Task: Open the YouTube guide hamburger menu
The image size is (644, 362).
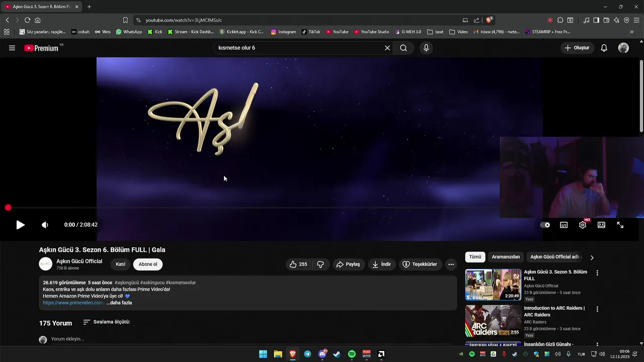Action: point(12,48)
